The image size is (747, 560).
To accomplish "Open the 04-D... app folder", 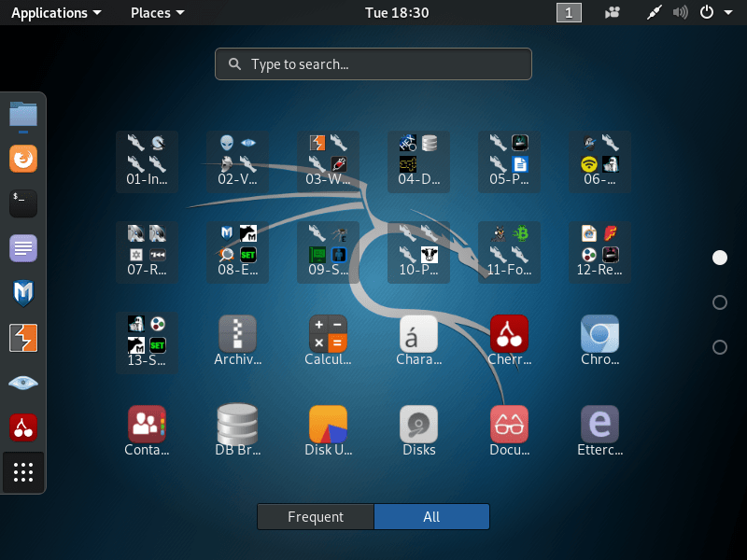I will 418,161.
